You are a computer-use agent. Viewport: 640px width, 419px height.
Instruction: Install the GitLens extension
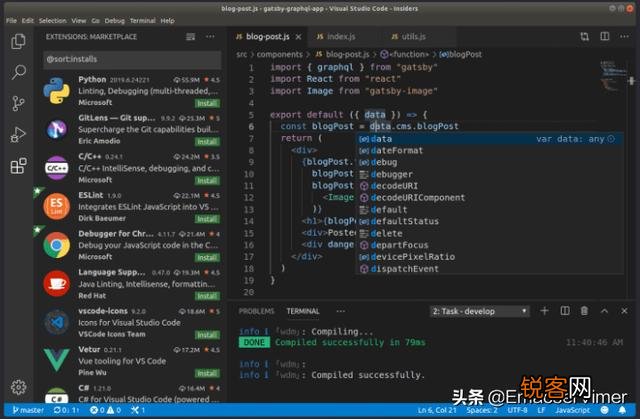pos(207,142)
